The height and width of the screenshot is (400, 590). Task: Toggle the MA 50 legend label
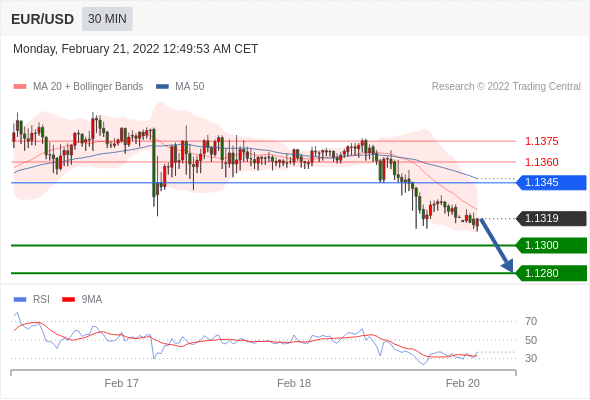pyautogui.click(x=190, y=87)
